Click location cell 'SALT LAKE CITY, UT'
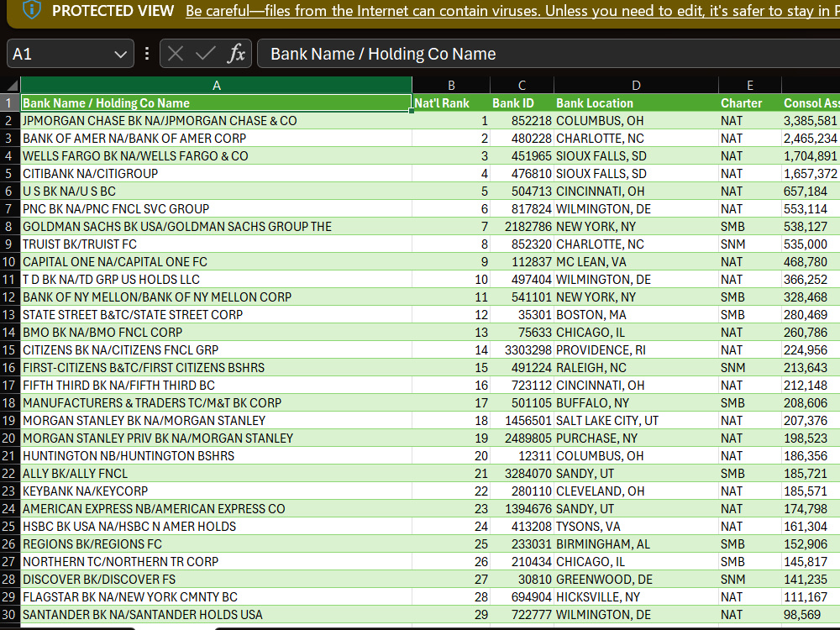 click(x=636, y=421)
